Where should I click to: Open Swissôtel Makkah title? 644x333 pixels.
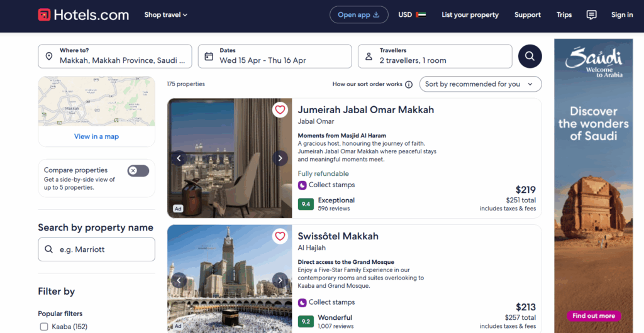tap(338, 237)
